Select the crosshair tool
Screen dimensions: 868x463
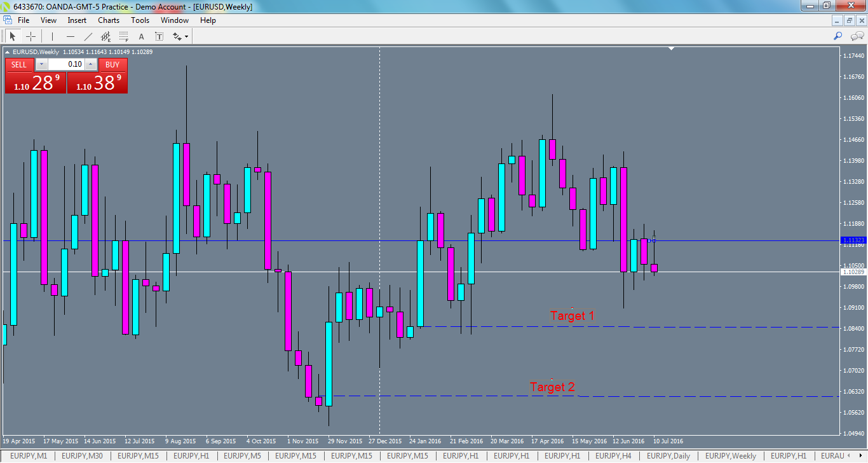coord(31,36)
